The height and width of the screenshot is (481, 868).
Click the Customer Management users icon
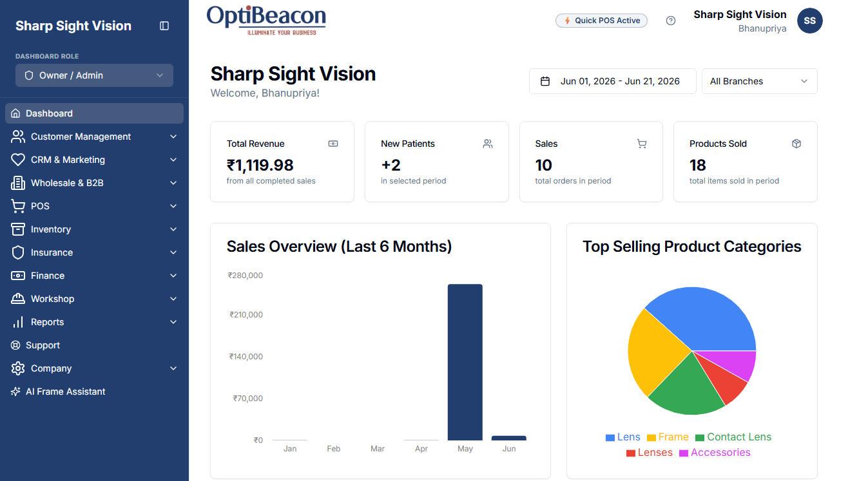click(18, 137)
